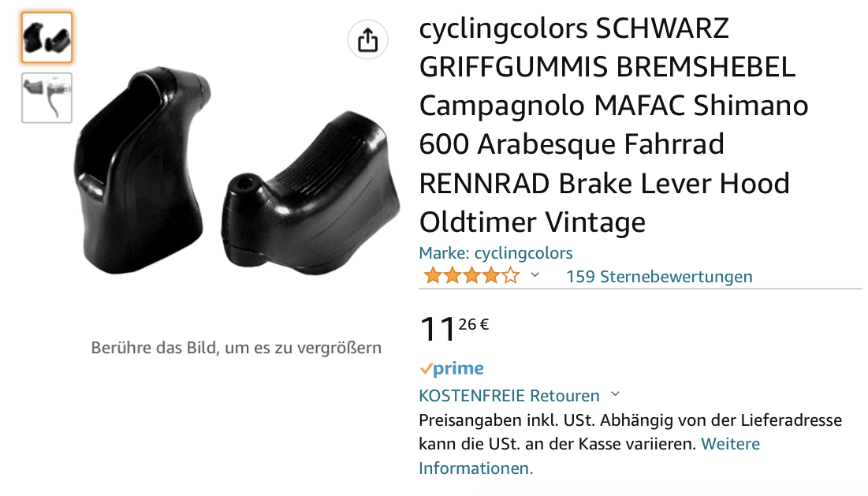
Task: Tap the share icon above product image
Action: pos(367,40)
